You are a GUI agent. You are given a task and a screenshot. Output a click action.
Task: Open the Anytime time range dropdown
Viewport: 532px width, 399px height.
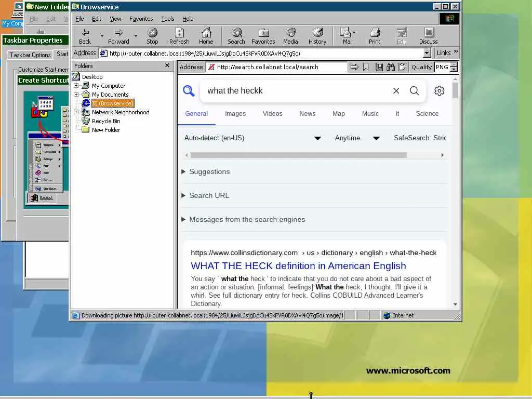357,138
